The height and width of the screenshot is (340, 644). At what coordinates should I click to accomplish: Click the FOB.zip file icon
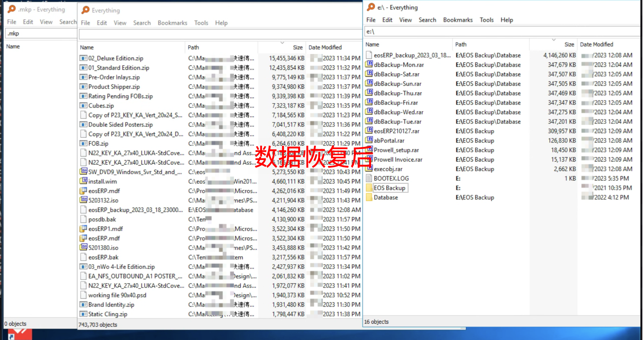coord(83,143)
